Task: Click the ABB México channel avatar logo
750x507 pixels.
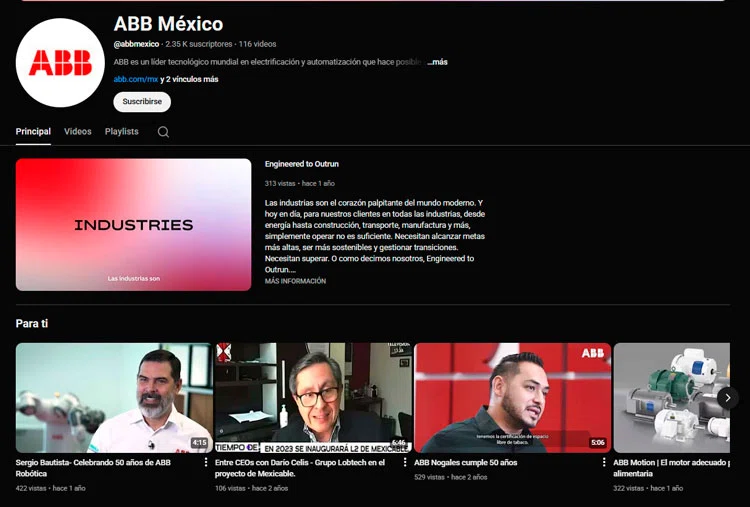Action: tap(60, 63)
